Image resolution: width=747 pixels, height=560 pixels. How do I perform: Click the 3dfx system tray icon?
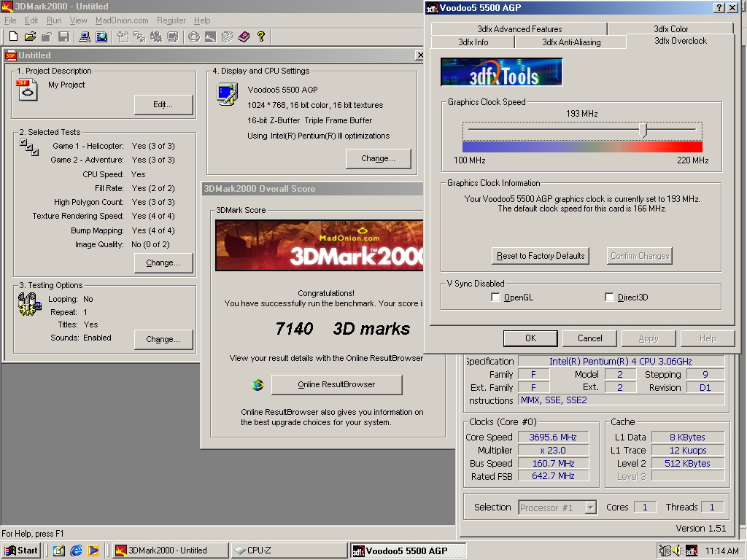click(692, 551)
